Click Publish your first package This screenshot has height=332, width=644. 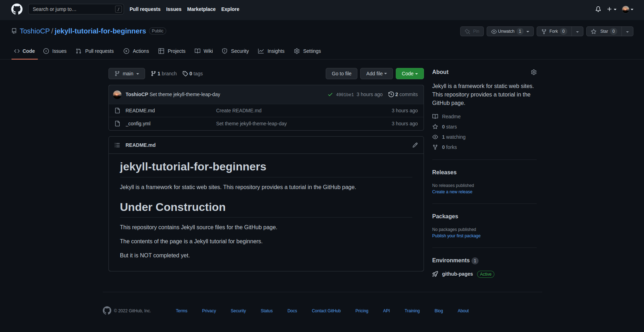click(456, 236)
